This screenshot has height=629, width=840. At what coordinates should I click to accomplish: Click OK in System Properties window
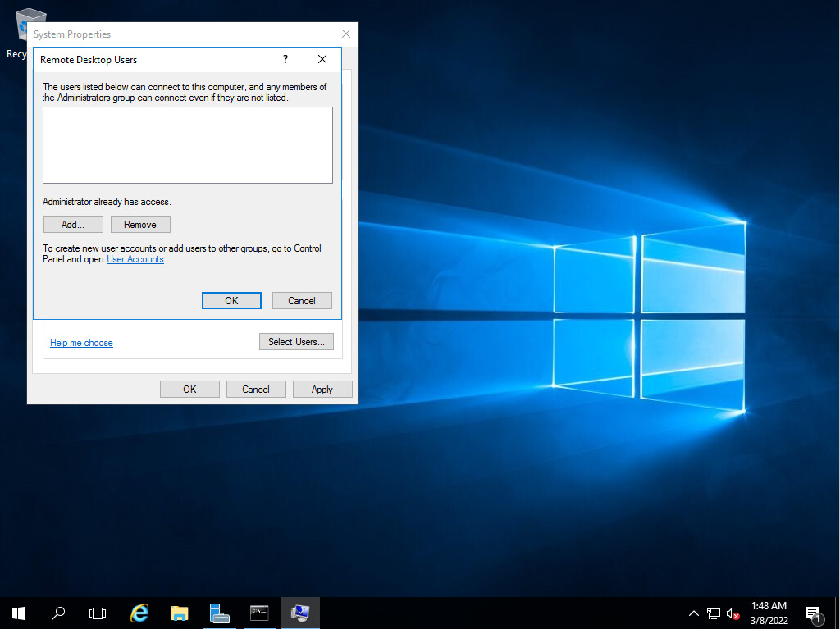(189, 390)
